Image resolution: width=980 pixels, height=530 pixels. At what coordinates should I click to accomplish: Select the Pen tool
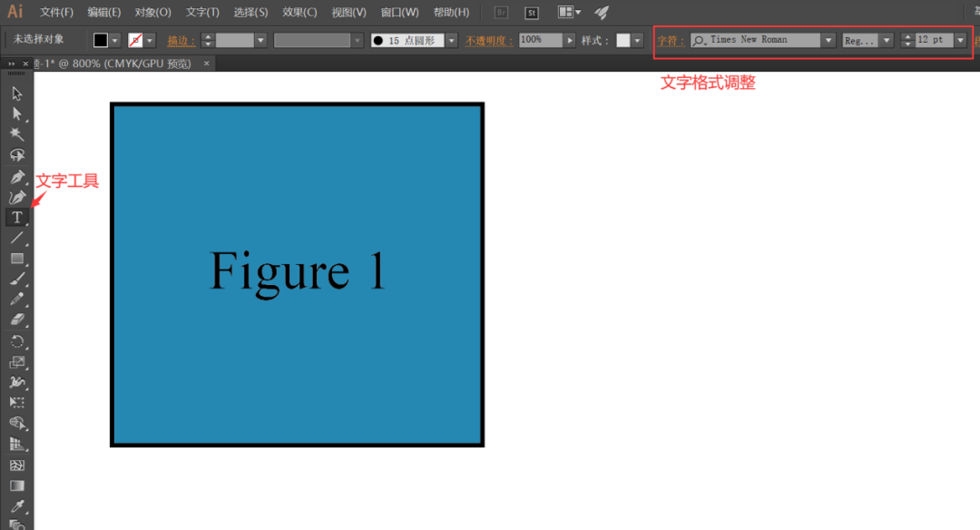coord(17,177)
